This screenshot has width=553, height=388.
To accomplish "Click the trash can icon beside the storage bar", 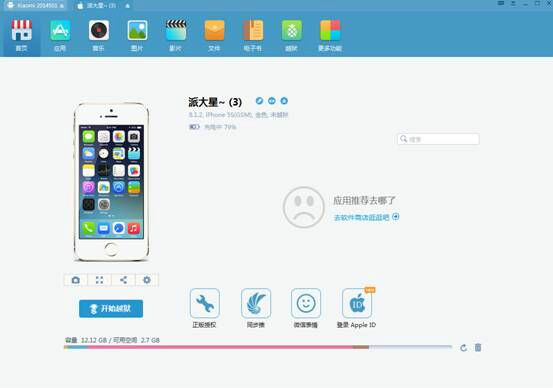I will coord(478,347).
